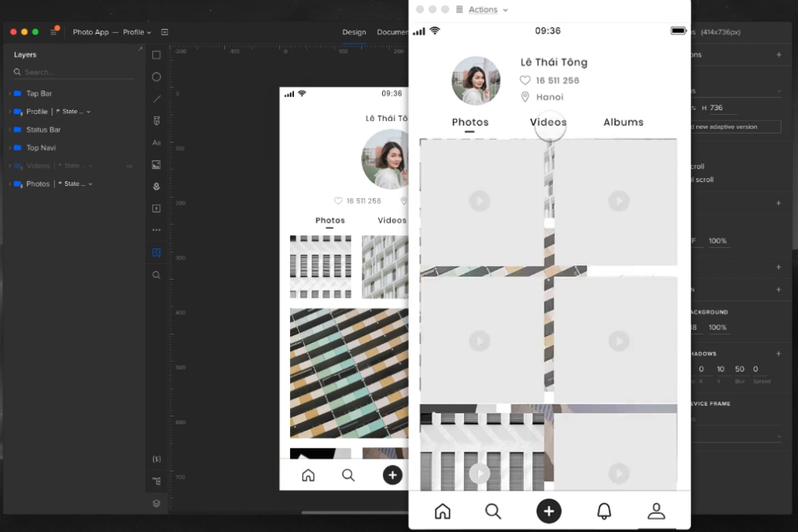The height and width of the screenshot is (532, 798).
Task: Switch to the Design tab
Action: 354,32
